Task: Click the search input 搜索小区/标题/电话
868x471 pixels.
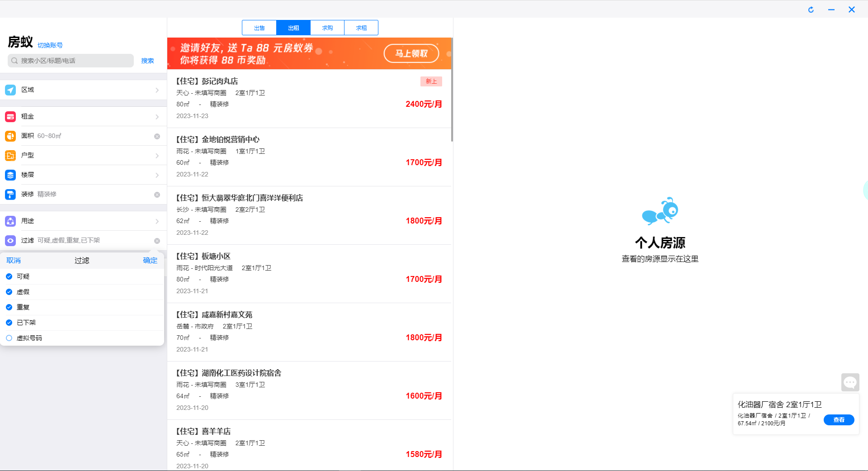Action: pyautogui.click(x=71, y=61)
